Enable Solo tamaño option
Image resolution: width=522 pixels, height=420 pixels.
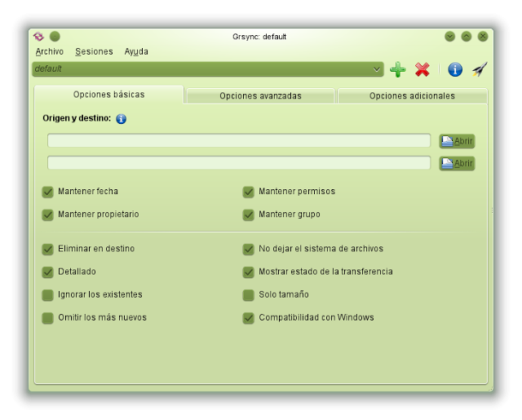248,295
